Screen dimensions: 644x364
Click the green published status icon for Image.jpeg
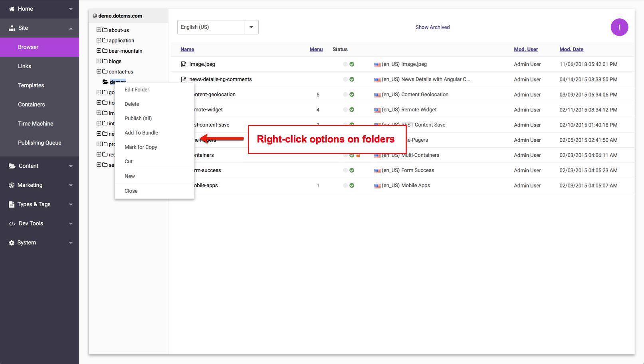[x=352, y=64]
